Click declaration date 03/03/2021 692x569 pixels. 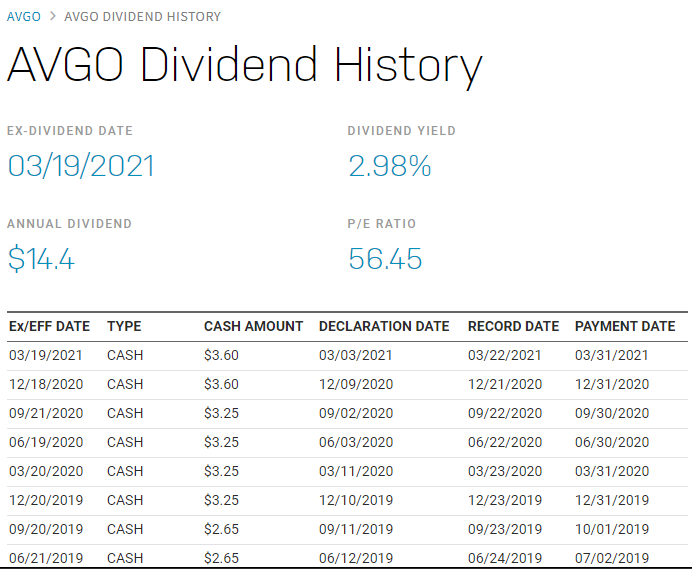click(x=356, y=355)
